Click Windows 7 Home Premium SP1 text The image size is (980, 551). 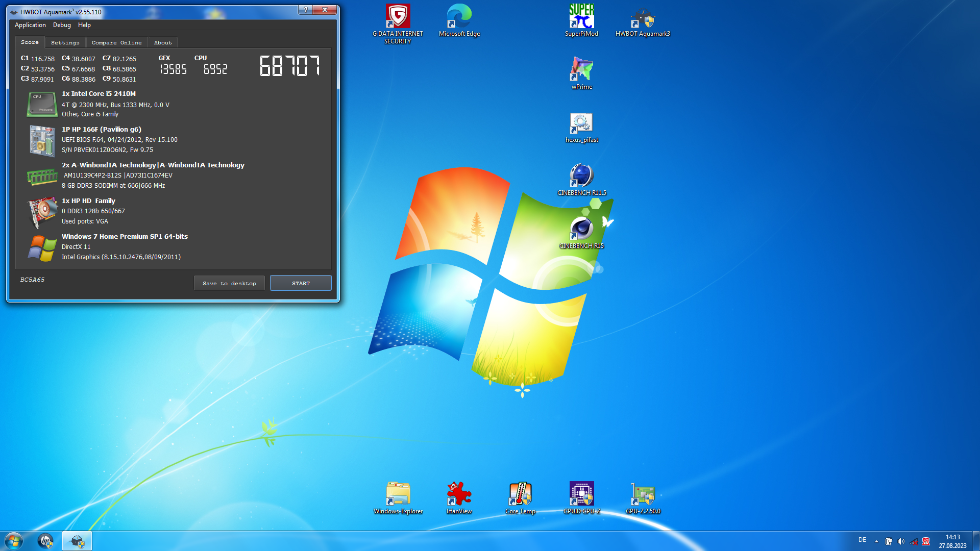click(x=125, y=237)
